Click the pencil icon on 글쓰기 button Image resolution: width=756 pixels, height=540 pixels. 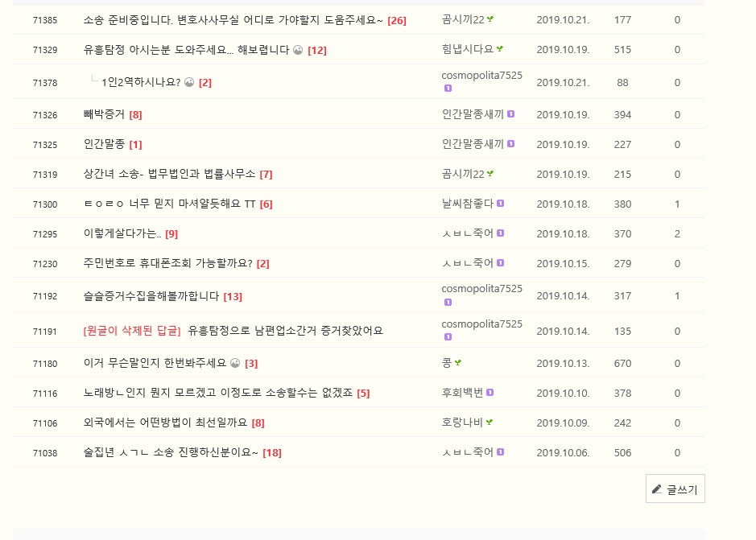tap(657, 489)
